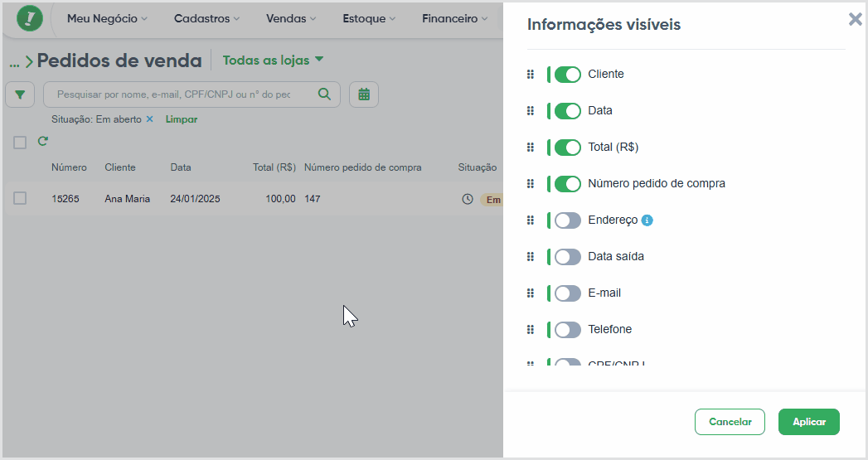Turn off the Data column toggle

click(x=567, y=111)
